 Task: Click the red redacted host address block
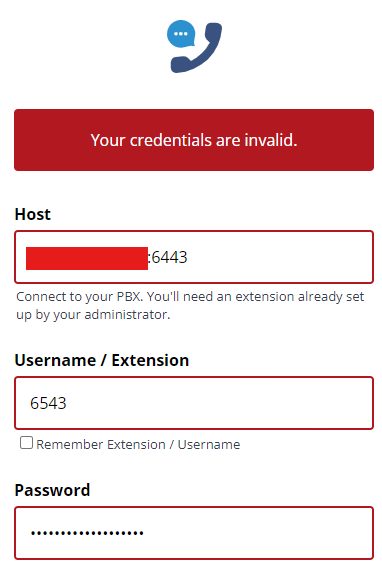[x=87, y=258]
